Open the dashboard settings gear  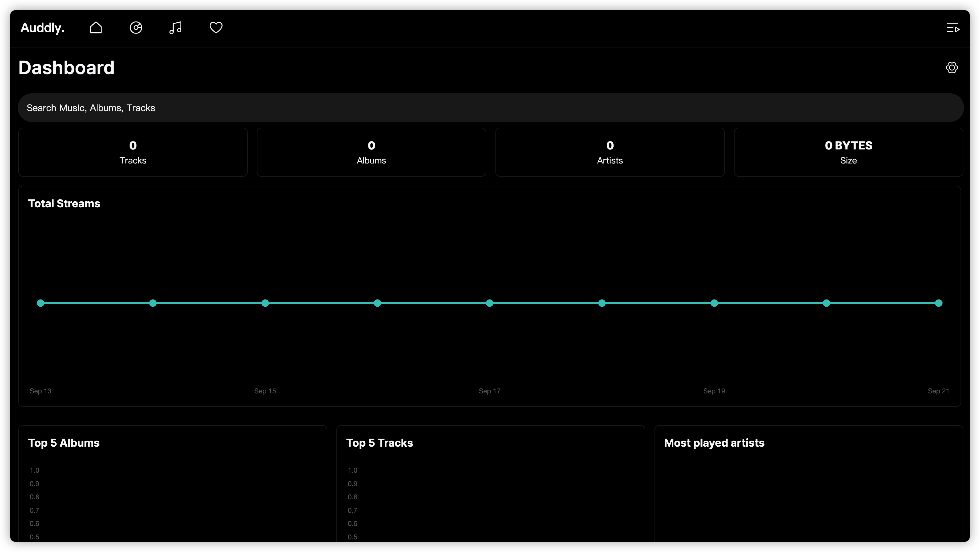point(952,68)
